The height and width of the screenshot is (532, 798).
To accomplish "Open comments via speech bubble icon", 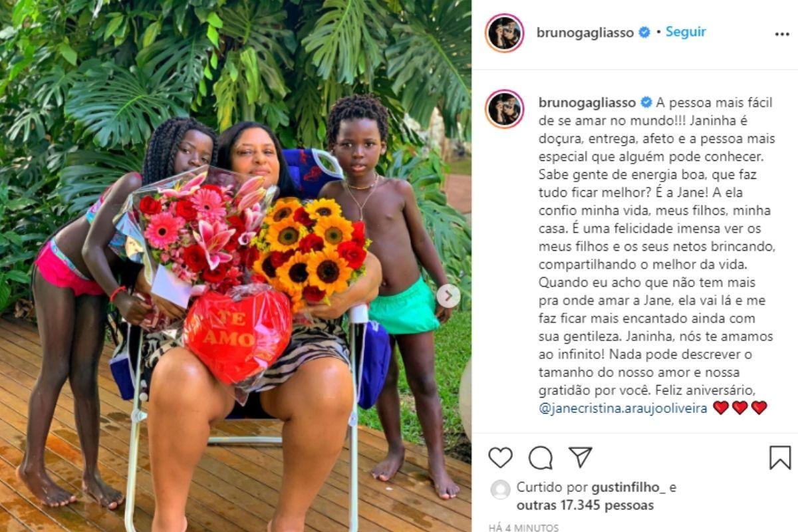I will coord(541,458).
